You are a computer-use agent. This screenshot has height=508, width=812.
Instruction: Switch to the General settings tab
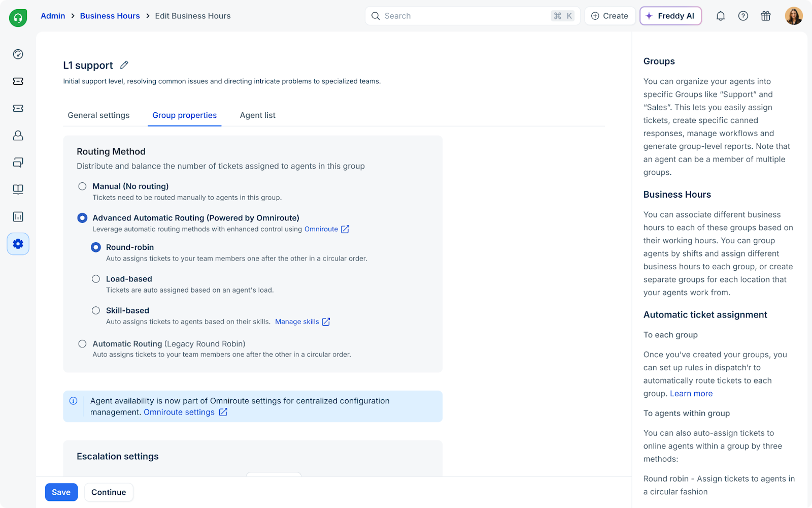coord(98,115)
